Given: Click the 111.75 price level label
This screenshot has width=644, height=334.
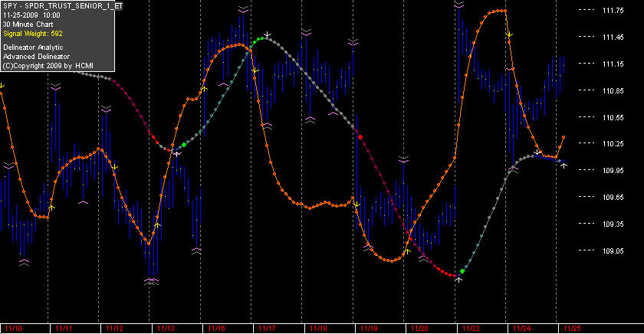Looking at the screenshot, I should pyautogui.click(x=613, y=11).
